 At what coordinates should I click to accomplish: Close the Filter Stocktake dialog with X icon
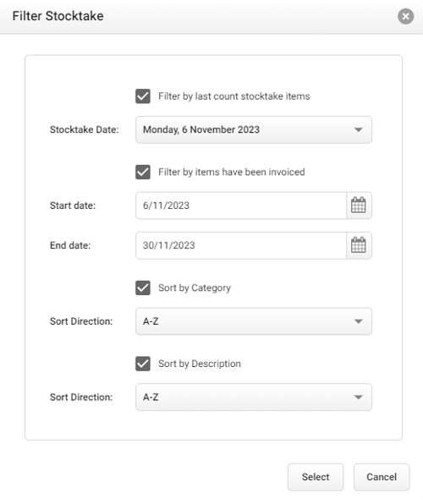(405, 16)
